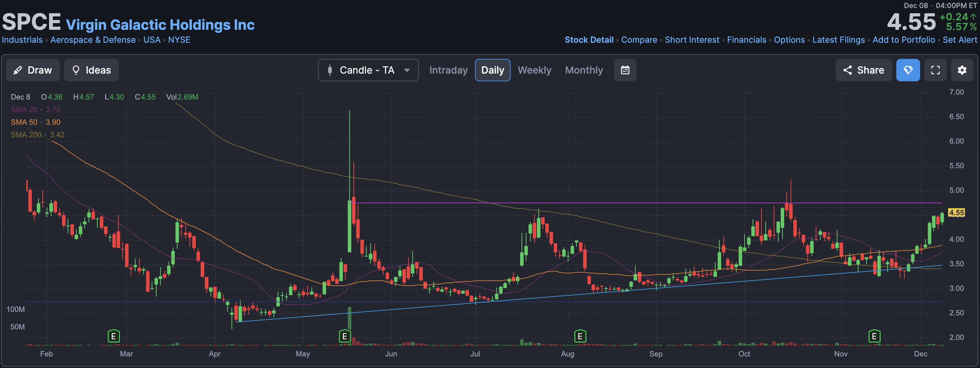Click the SPCE ticker symbol

tap(32, 22)
